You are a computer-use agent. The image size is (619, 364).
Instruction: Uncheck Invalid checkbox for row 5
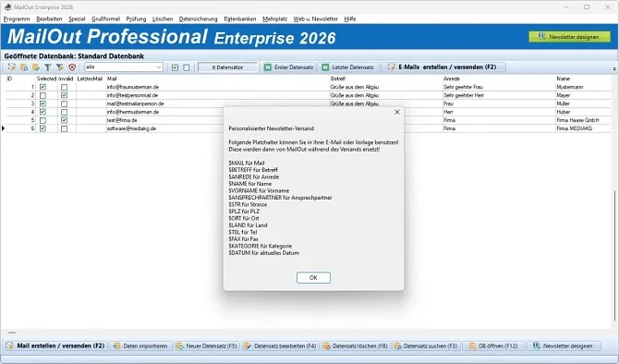(x=65, y=120)
